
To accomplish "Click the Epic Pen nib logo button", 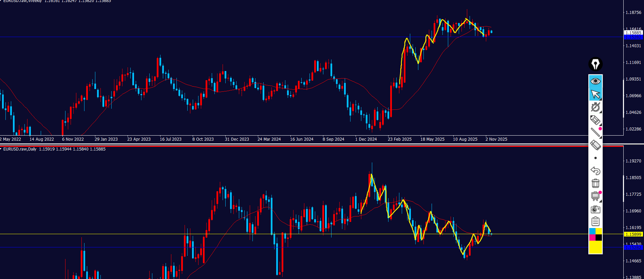I will (x=595, y=64).
